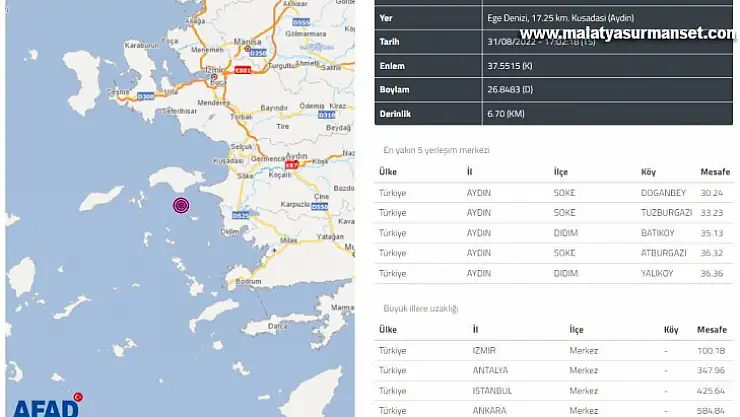Click the E87 road shield near Aydın

[x=292, y=163]
